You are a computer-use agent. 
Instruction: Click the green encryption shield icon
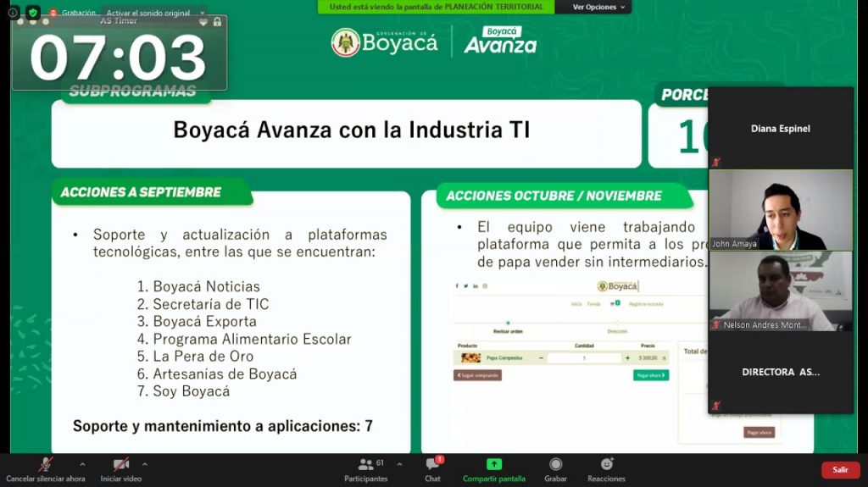[33, 12]
